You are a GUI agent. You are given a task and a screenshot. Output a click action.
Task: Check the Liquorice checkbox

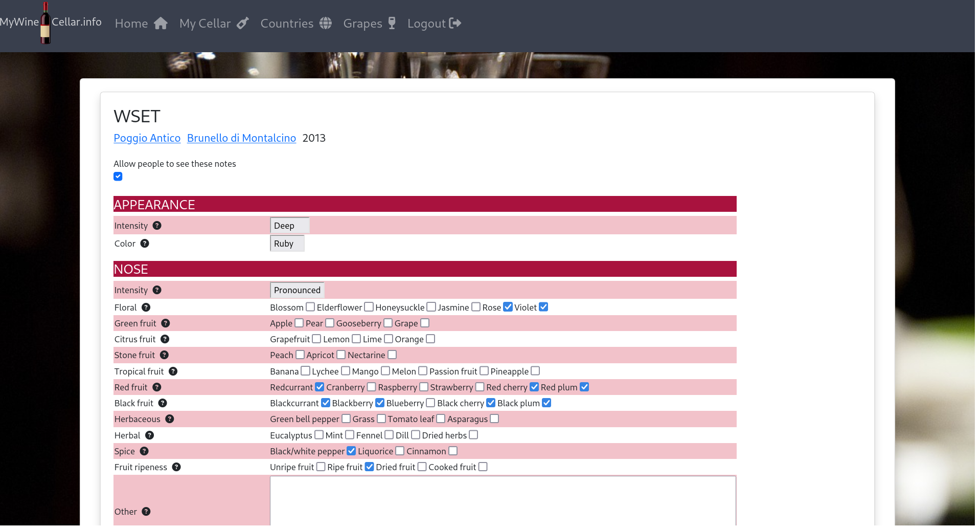tap(400, 451)
